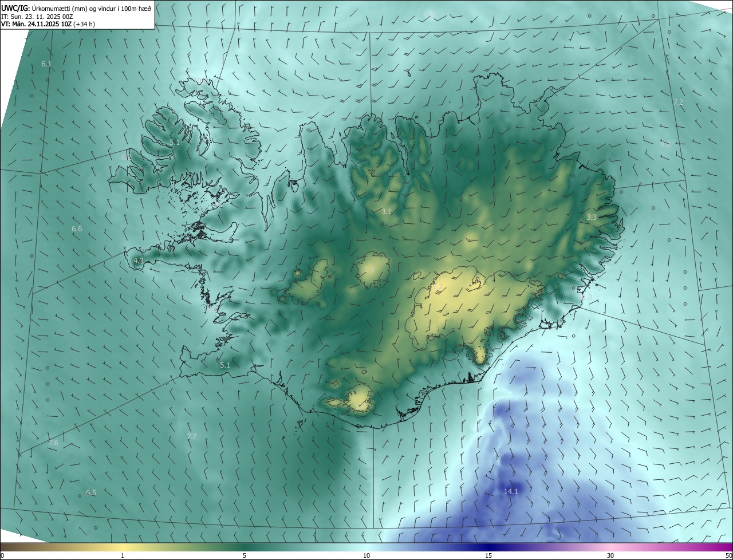Click the 50 tick on the color scale

(728, 556)
